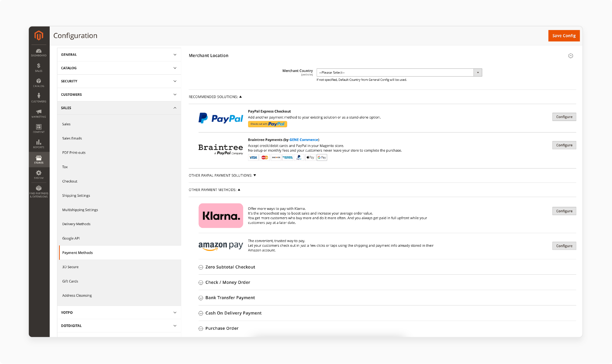Open the GENE Commerce link
The height and width of the screenshot is (364, 612).
pos(304,140)
